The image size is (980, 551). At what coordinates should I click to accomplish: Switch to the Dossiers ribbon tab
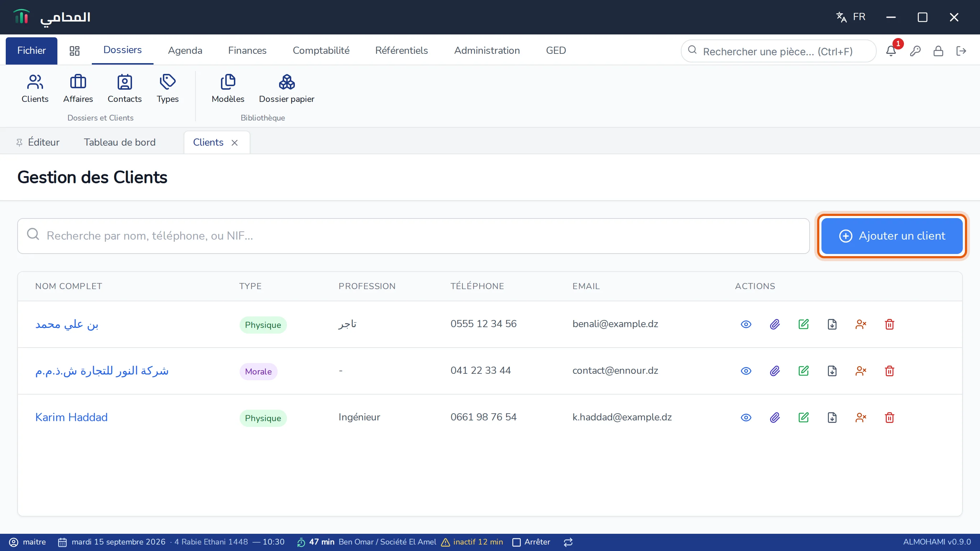(123, 50)
